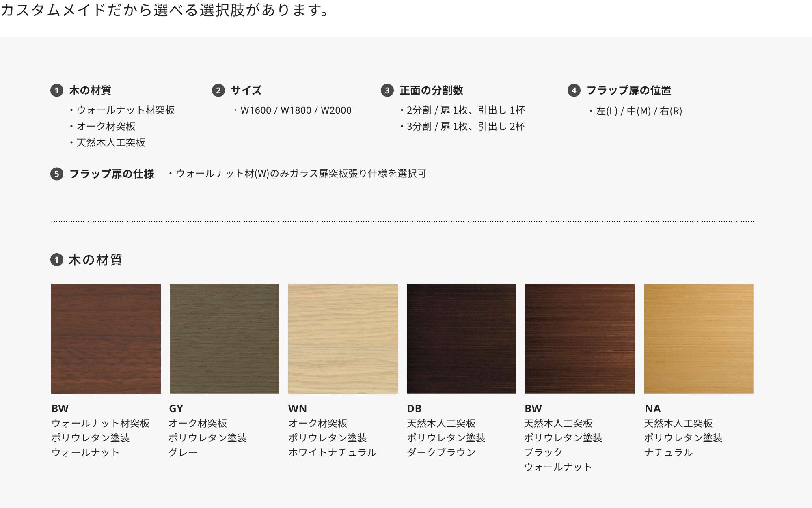Choose the WN white natural oak swatch

[343, 339]
